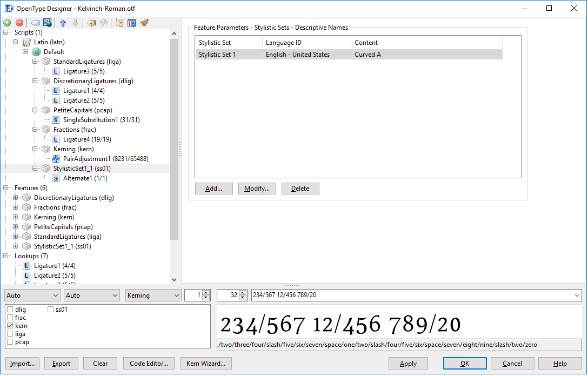Open the Kerning dropdown
Viewport: 588px width, 376px height.
click(x=153, y=296)
